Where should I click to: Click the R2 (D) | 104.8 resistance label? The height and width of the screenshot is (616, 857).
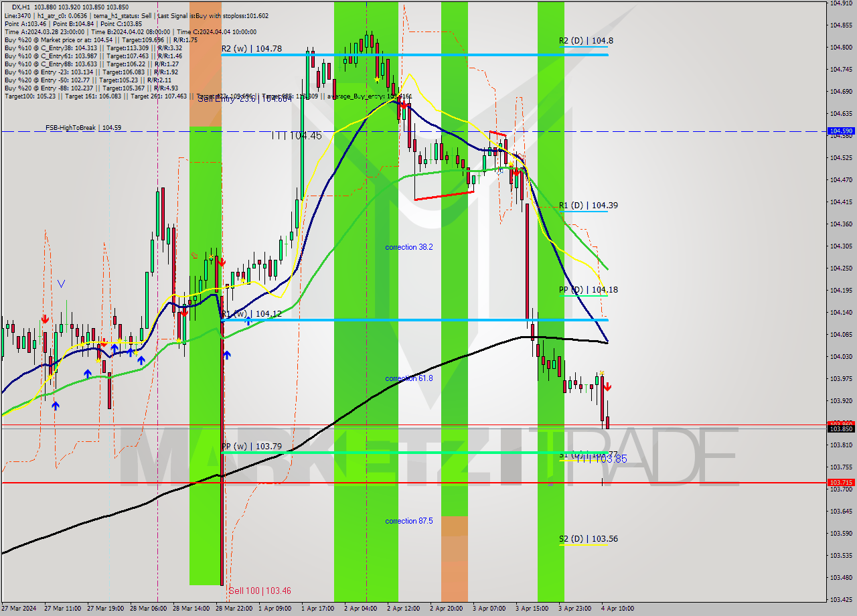coord(586,40)
